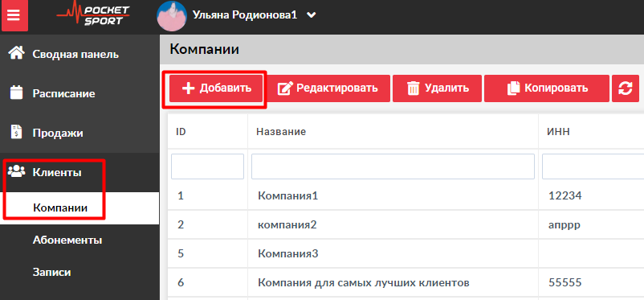Focus the Название column filter field
Viewport: 644px width, 300px height.
point(393,166)
